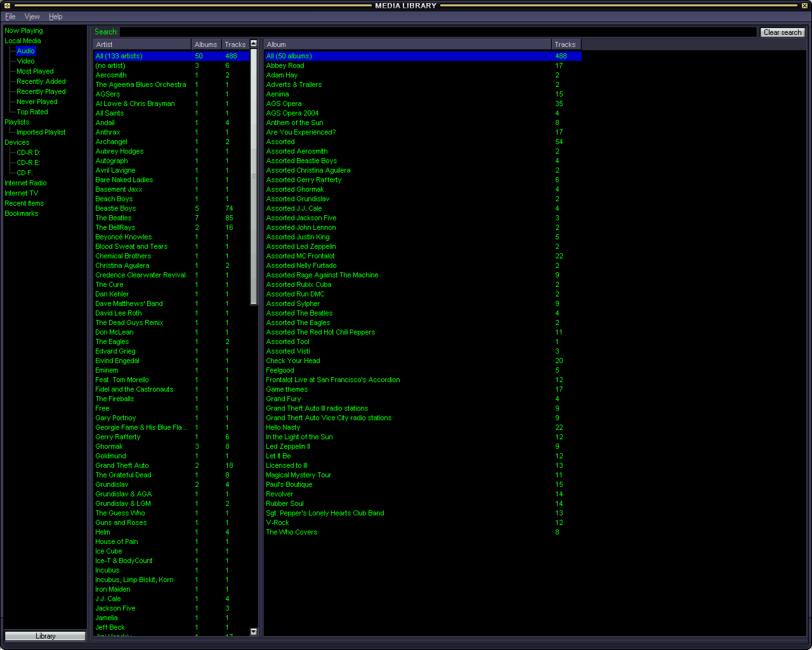
Task: Open Internet TV
Action: [21, 193]
